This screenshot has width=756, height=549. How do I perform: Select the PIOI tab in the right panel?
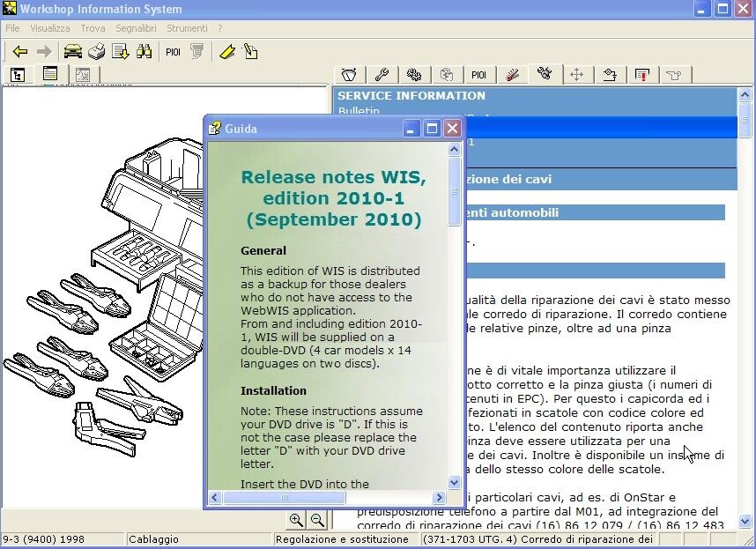[x=478, y=75]
